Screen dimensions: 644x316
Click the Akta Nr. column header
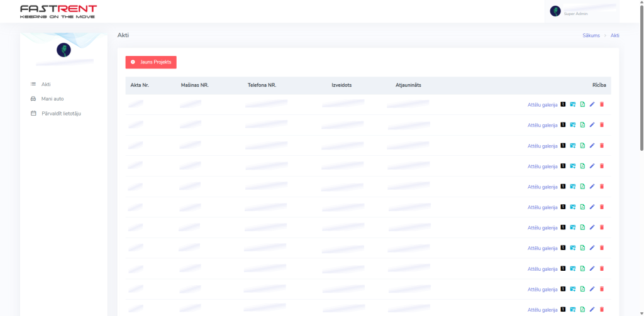[x=140, y=85]
